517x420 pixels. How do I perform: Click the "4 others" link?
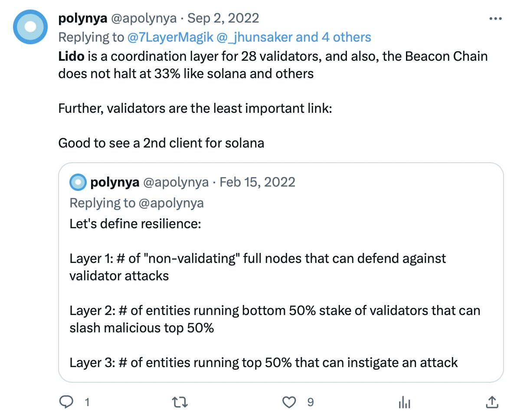tap(346, 37)
